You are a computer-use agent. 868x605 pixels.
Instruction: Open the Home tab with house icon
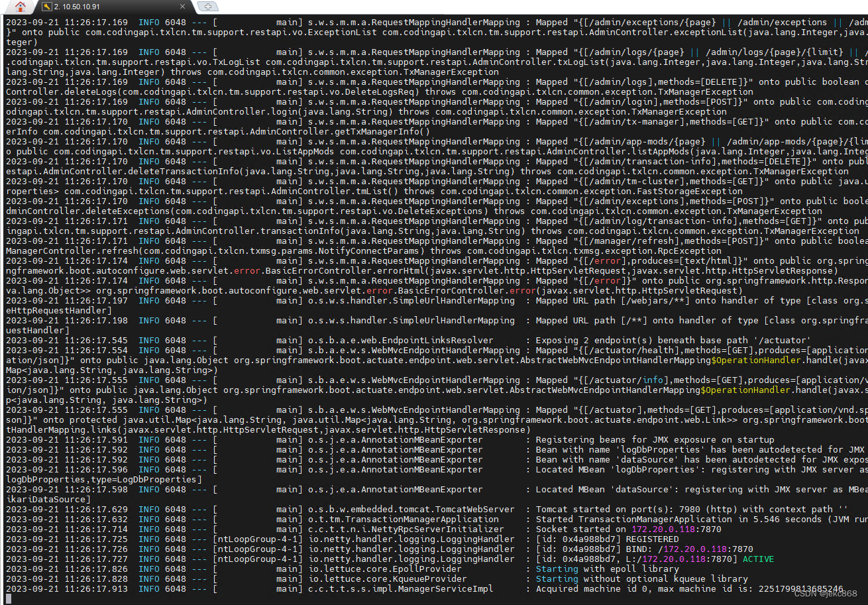[x=20, y=7]
